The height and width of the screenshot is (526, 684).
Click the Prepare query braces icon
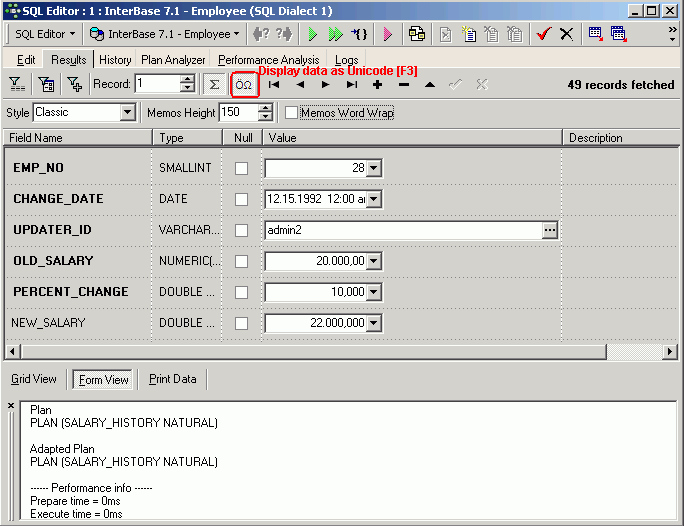pyautogui.click(x=359, y=34)
